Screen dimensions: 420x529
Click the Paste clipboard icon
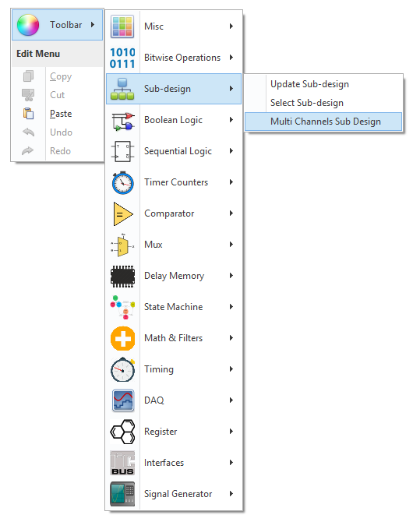pos(28,114)
